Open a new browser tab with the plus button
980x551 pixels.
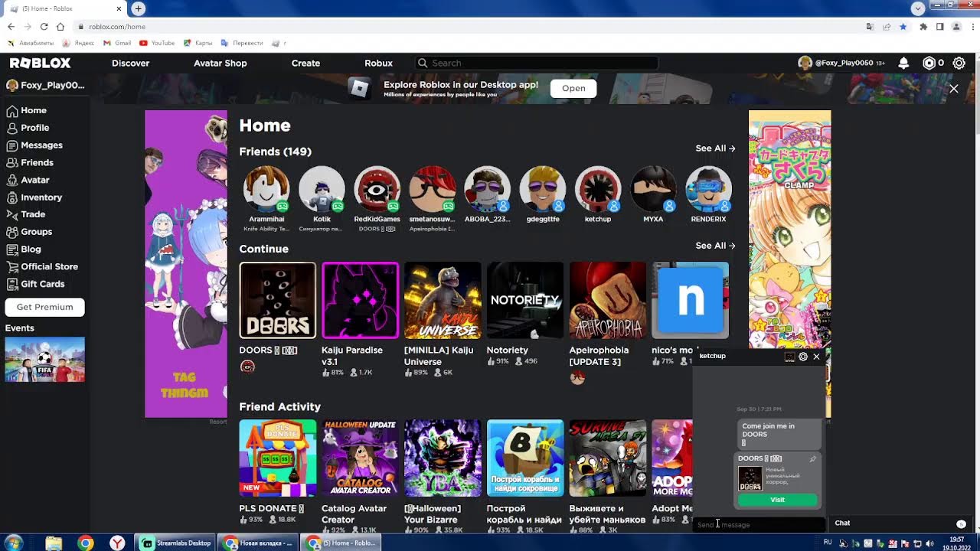(138, 8)
